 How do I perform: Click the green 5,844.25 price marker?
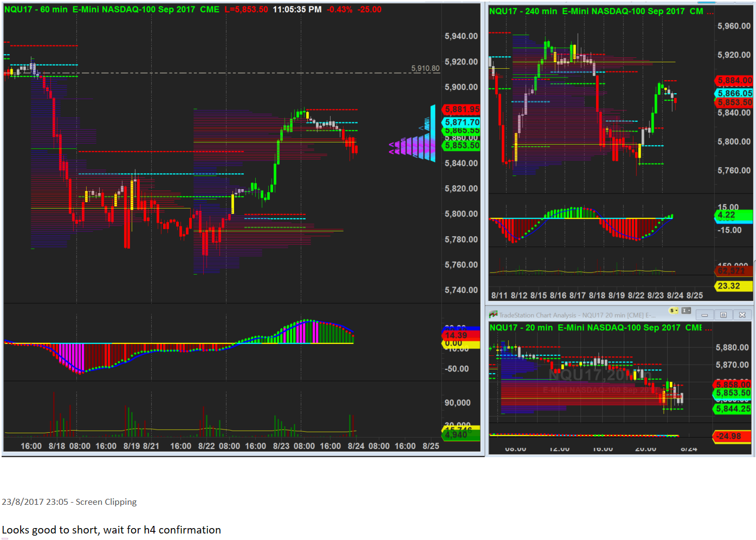point(733,409)
